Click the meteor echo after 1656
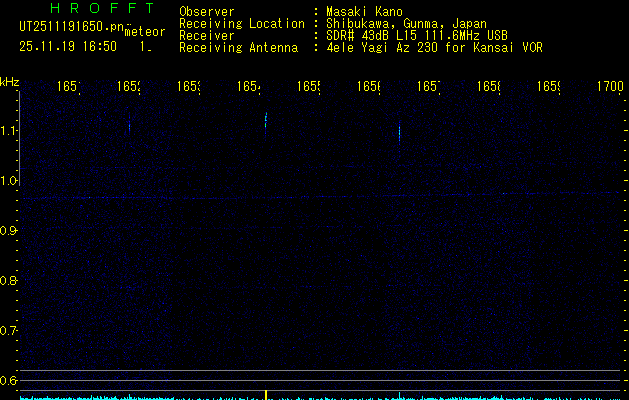The width and height of the screenshot is (629, 400). point(400,133)
